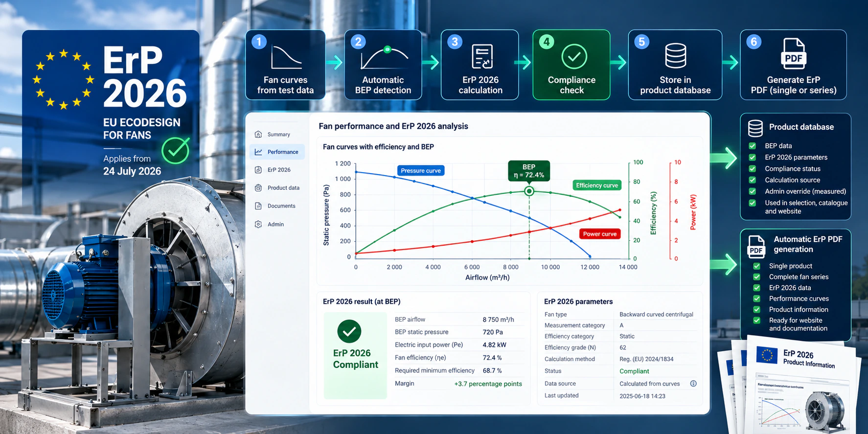Click the Reg. (EU) 2024/1834 calculation method
868x434 pixels.
(x=646, y=359)
